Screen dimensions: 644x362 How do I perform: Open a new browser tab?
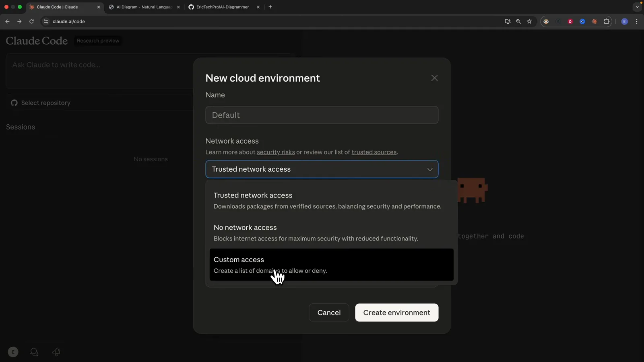pos(270,7)
